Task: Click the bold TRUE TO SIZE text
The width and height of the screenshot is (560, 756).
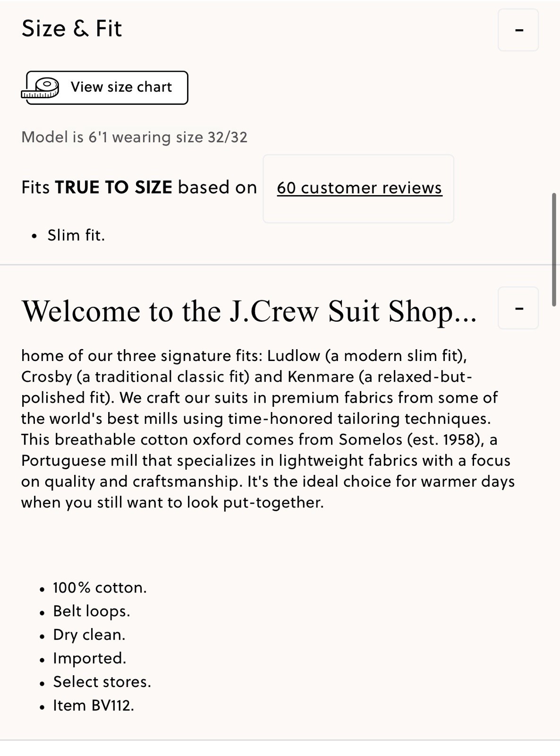Action: (113, 188)
